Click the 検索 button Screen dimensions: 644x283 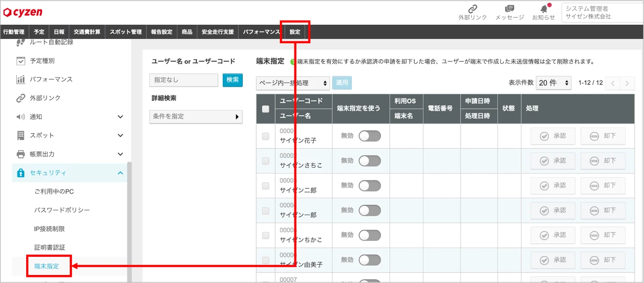click(233, 80)
